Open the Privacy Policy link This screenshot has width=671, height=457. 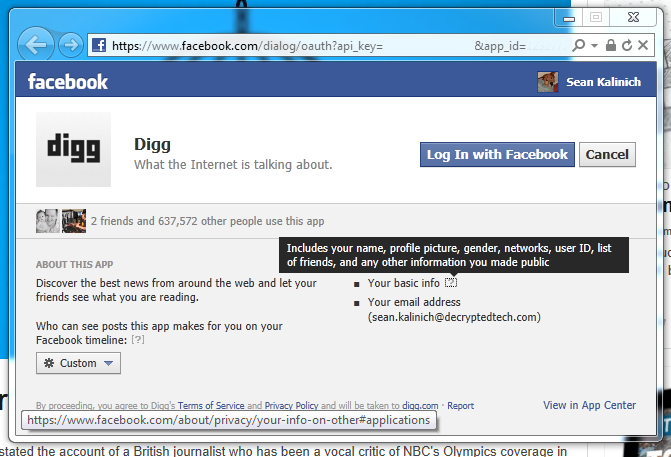pos(291,405)
